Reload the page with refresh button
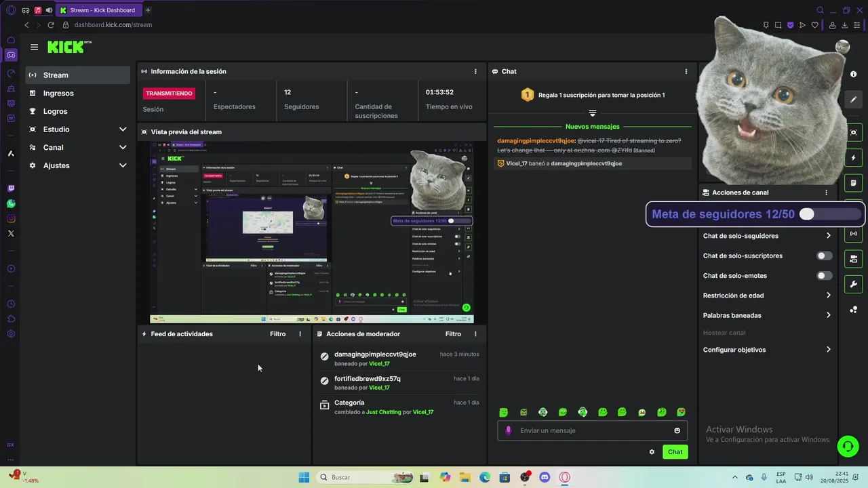 [51, 25]
